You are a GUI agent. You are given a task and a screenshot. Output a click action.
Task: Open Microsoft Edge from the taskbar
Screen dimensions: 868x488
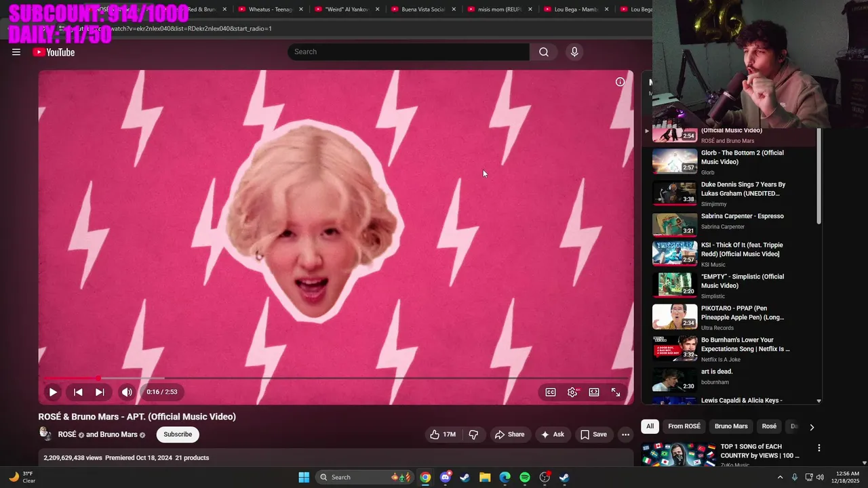coord(505,477)
